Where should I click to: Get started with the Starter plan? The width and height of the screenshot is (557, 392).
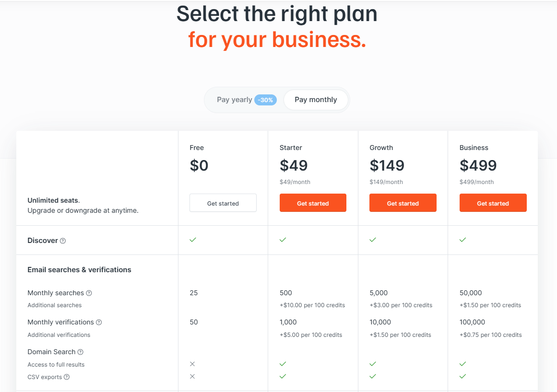[x=313, y=203]
